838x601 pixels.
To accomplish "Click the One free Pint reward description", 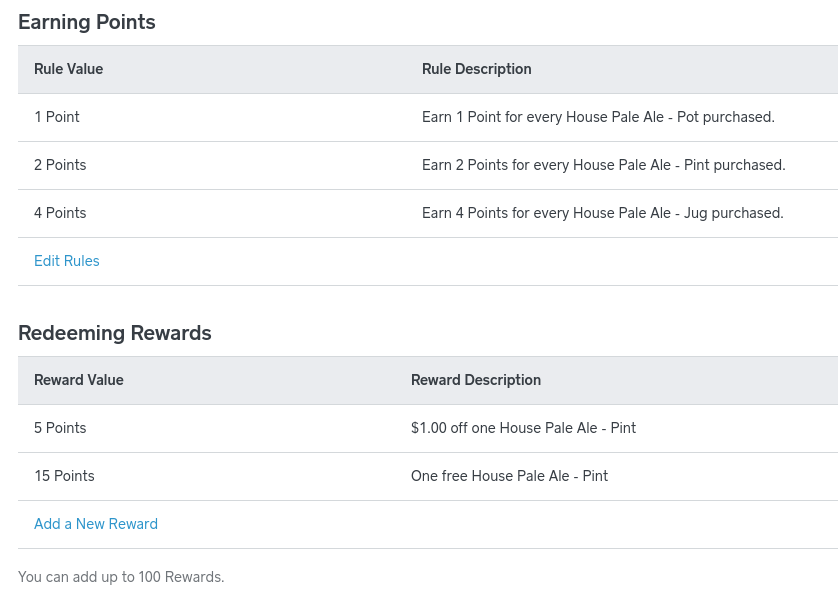I will (509, 476).
